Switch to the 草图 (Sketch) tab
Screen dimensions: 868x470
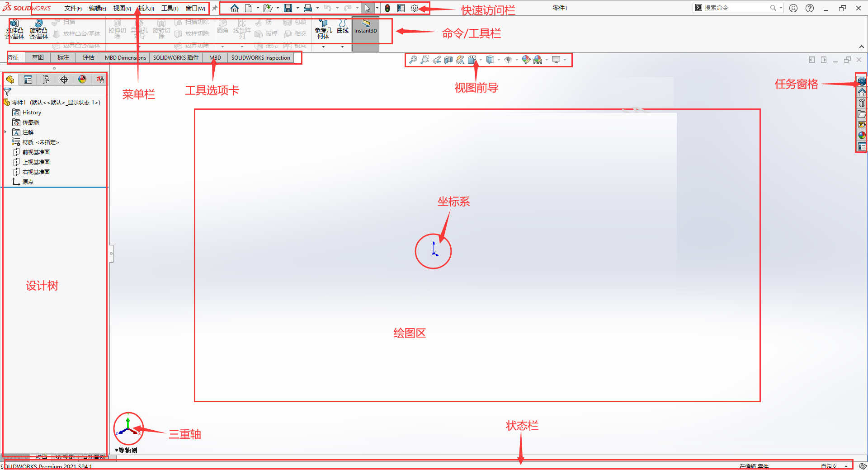point(38,57)
